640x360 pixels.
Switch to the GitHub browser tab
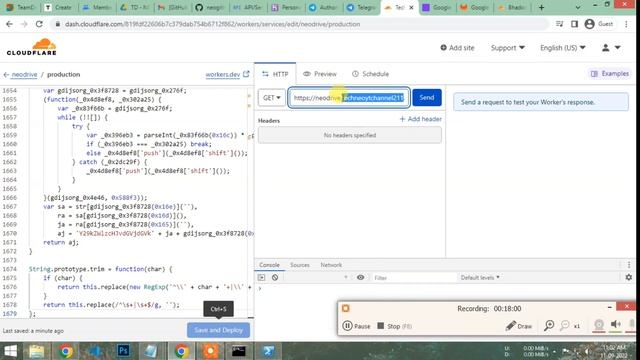[x=210, y=7]
